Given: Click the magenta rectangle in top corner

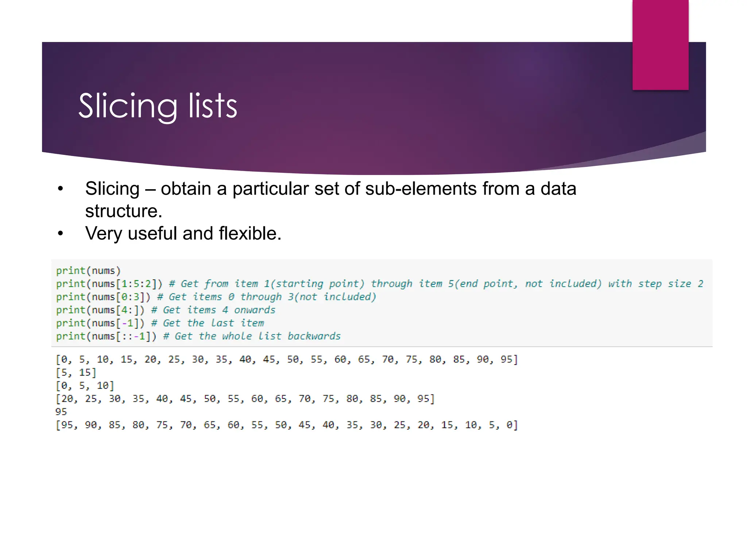Looking at the screenshot, I should point(660,44).
